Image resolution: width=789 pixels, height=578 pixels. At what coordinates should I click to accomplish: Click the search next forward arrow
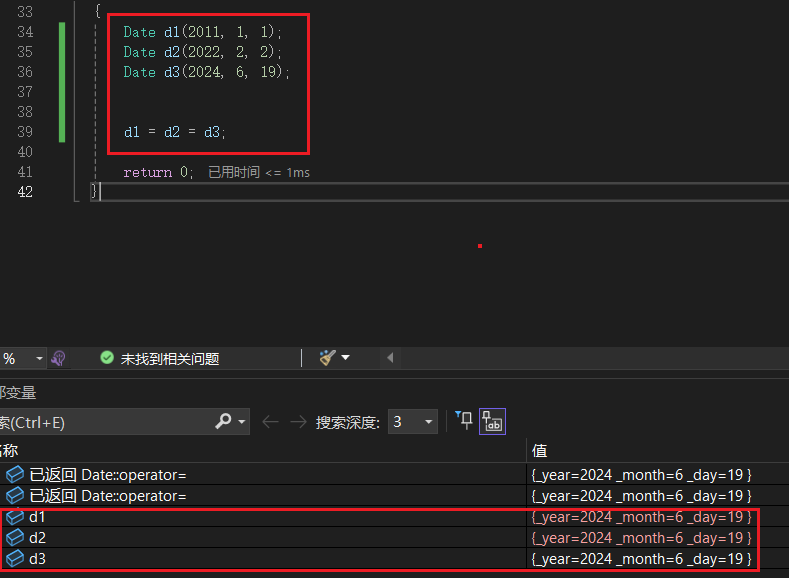coord(298,422)
